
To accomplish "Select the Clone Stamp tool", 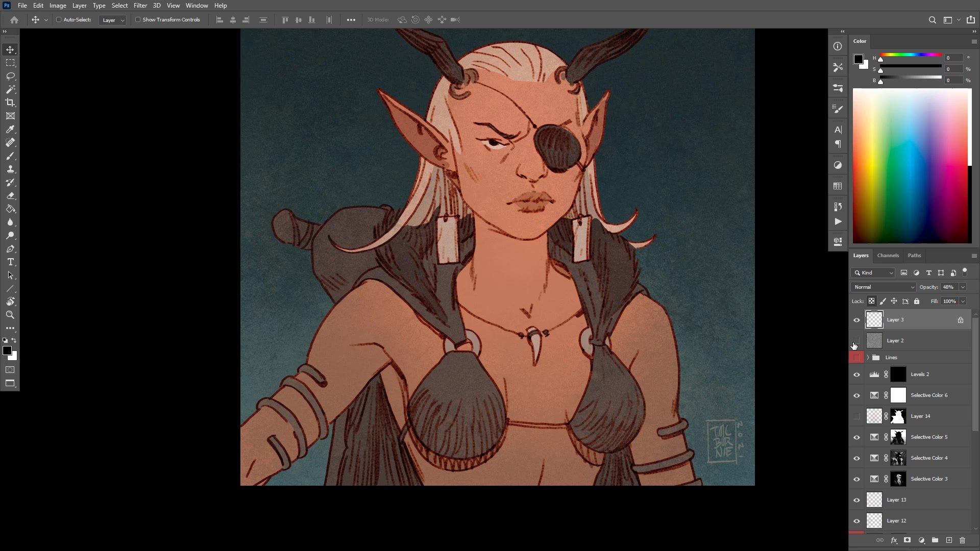I will tap(10, 169).
